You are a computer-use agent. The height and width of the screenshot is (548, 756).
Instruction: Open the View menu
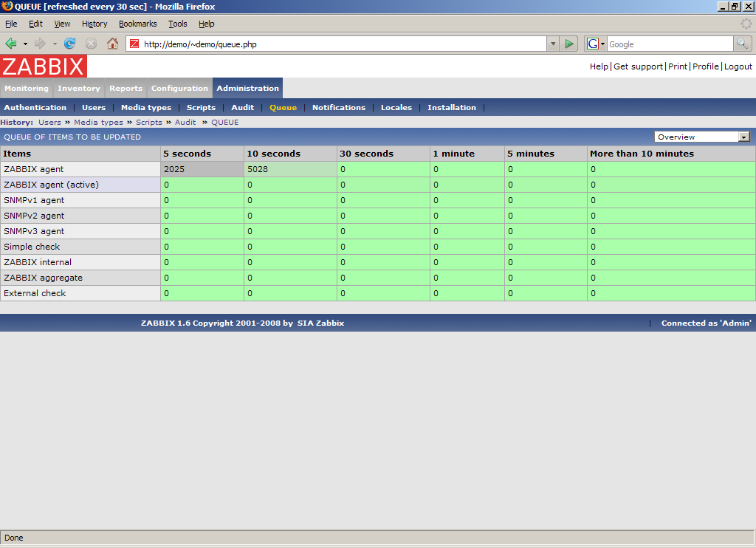coord(62,24)
